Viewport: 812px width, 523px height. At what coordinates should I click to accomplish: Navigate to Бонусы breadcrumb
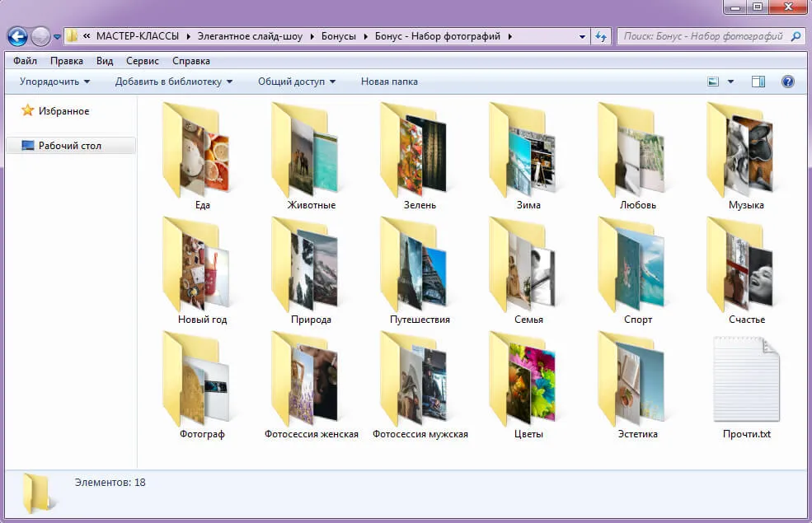point(339,37)
